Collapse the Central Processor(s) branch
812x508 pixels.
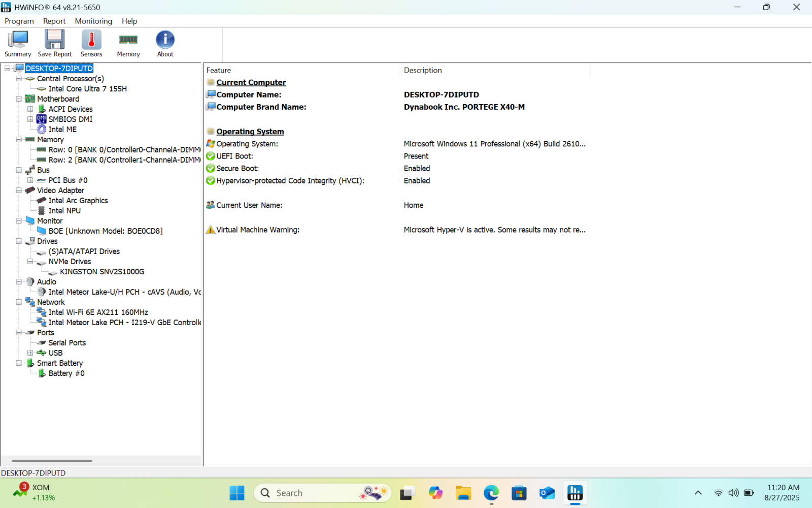[x=19, y=78]
